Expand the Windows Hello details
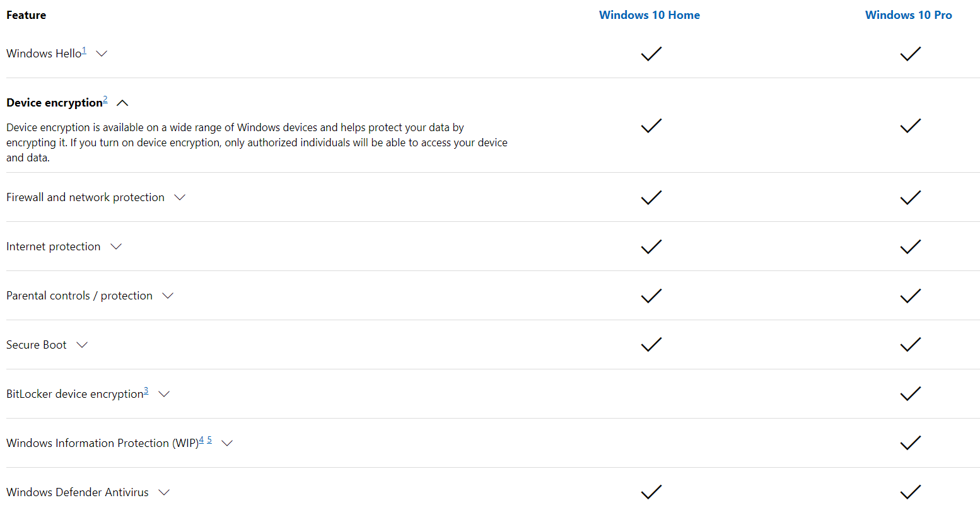This screenshot has height=510, width=980. tap(102, 54)
